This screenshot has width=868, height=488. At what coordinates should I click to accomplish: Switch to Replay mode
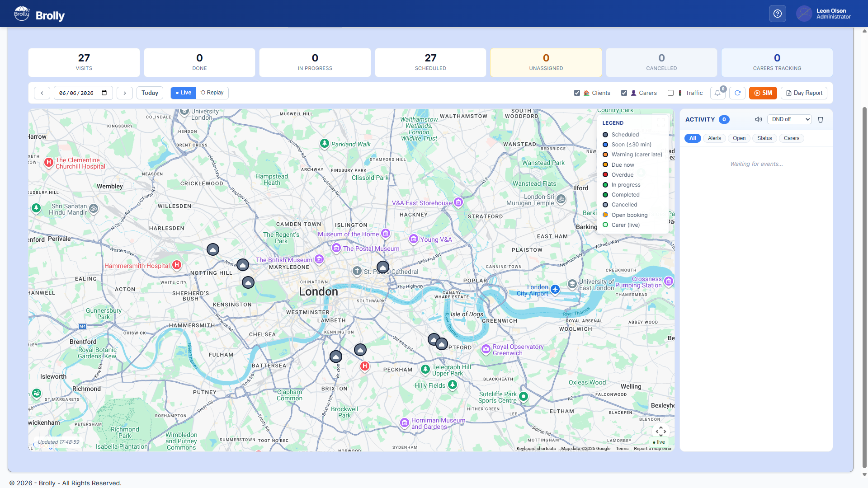coord(212,93)
